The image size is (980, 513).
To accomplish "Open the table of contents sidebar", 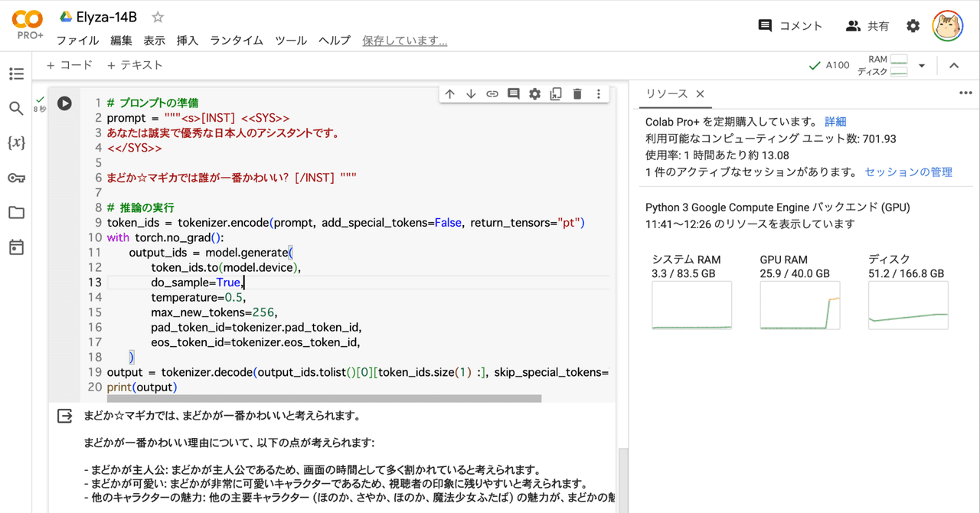I will [x=16, y=74].
